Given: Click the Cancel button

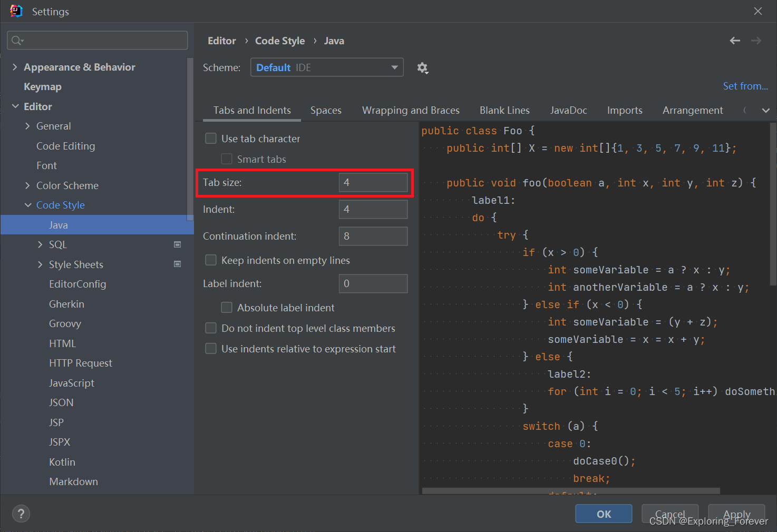Looking at the screenshot, I should pyautogui.click(x=670, y=514).
